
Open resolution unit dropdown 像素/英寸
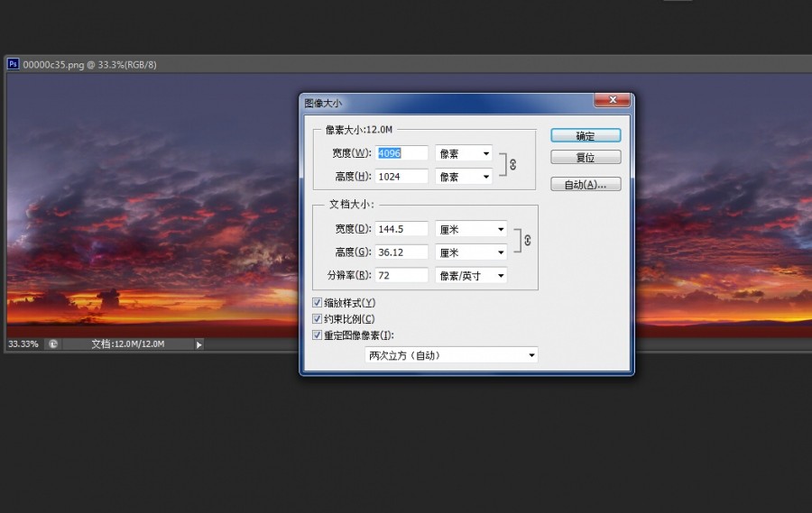coord(471,275)
